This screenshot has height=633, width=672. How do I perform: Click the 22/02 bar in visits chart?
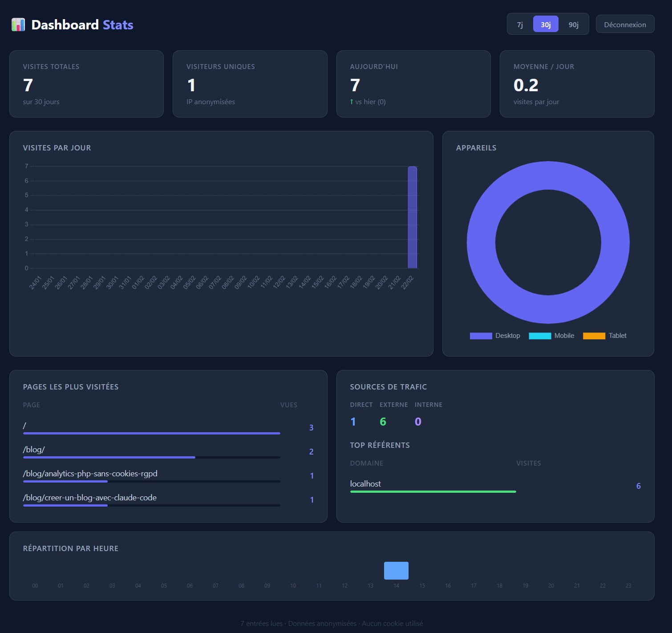(413, 217)
